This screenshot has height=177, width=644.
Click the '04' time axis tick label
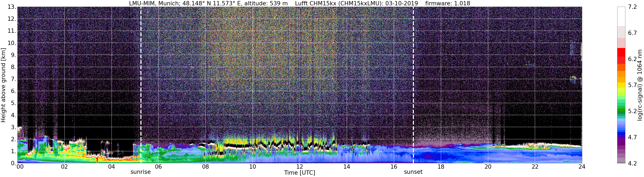coord(112,167)
